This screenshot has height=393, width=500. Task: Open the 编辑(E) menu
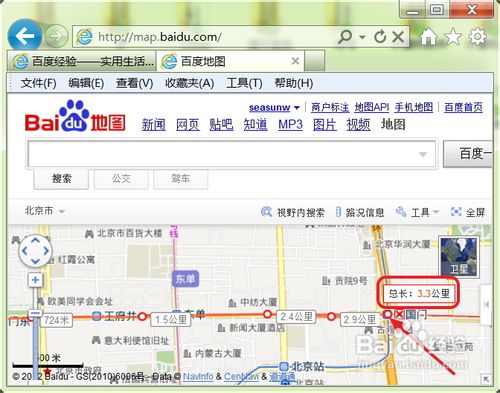point(86,83)
